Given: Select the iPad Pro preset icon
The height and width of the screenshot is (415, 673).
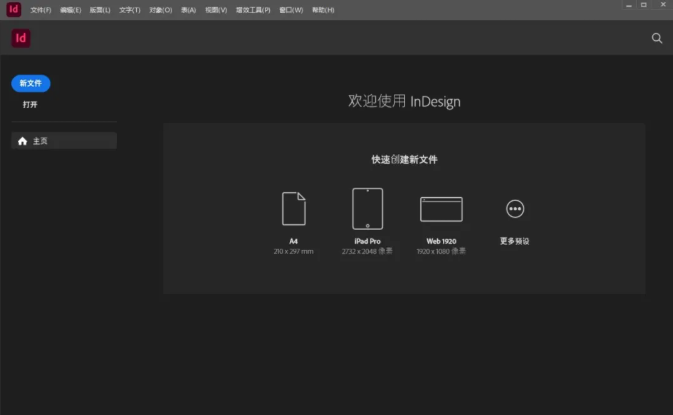Looking at the screenshot, I should (367, 209).
